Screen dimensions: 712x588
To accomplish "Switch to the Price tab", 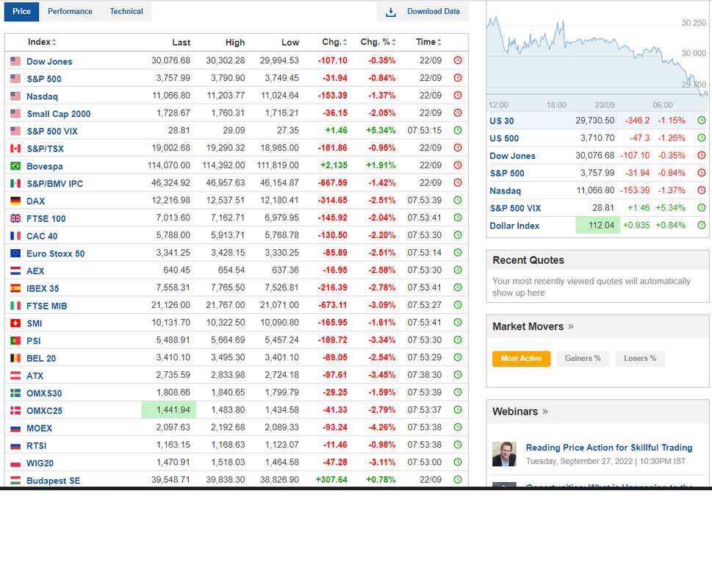I will click(x=22, y=11).
